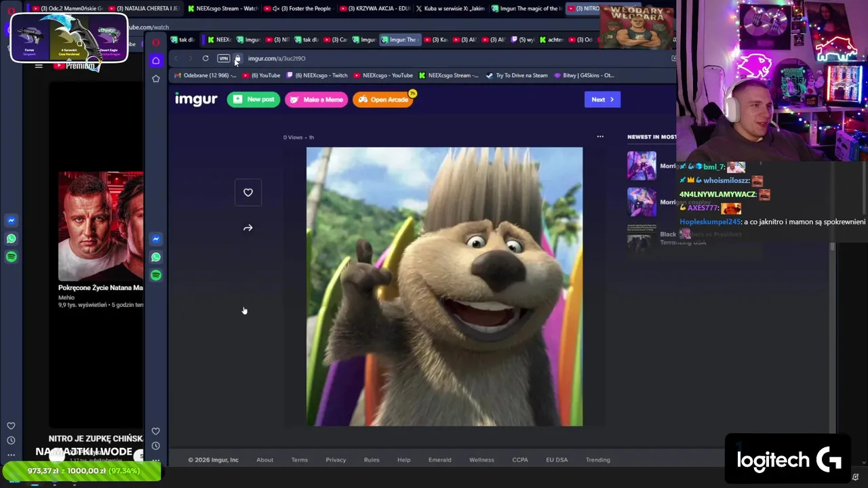
Task: Open the three-dot post options menu
Action: 600,137
